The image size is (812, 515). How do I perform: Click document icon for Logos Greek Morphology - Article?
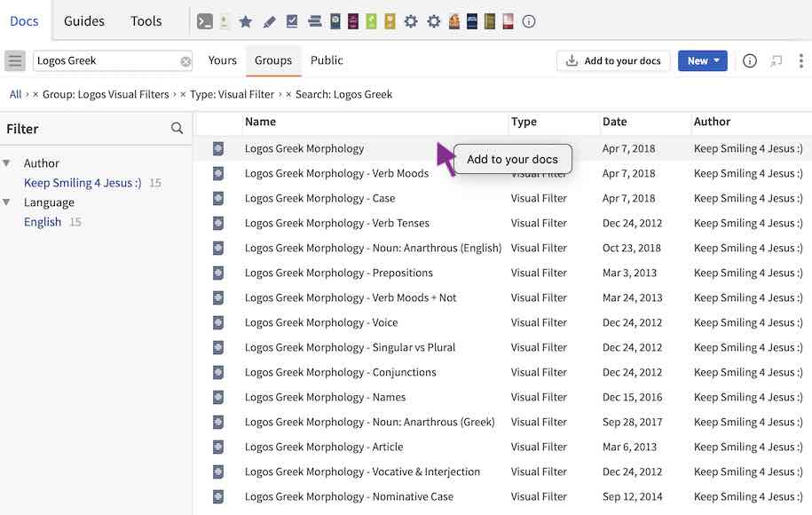pyautogui.click(x=218, y=447)
